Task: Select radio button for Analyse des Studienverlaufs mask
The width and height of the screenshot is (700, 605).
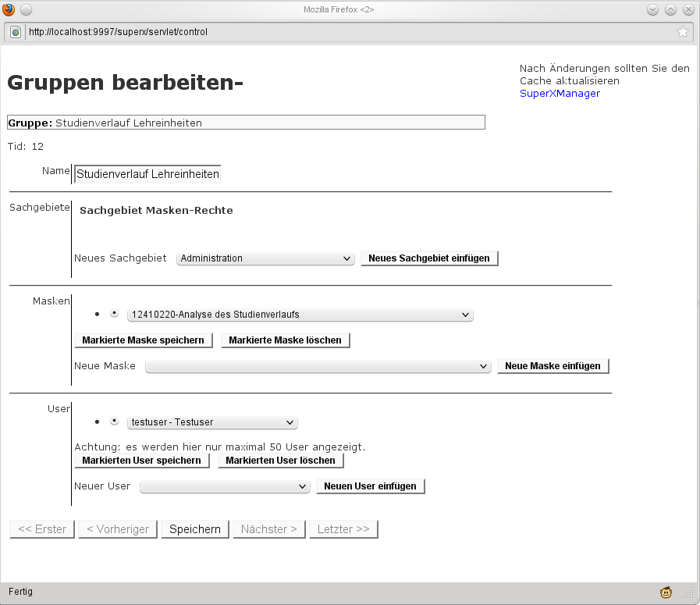Action: point(114,314)
